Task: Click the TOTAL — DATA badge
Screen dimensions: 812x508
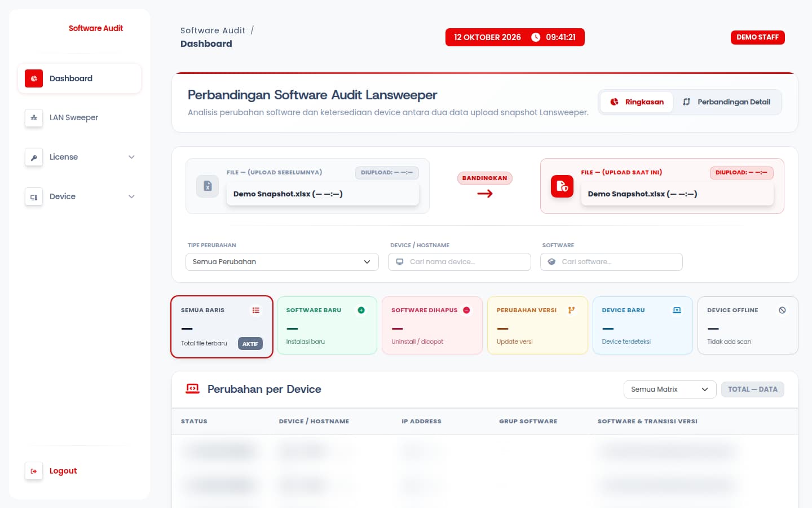Action: [753, 389]
